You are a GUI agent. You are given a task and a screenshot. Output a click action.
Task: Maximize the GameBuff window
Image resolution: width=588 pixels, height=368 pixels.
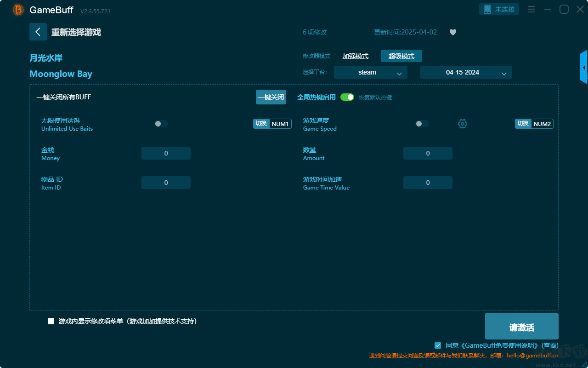564,9
